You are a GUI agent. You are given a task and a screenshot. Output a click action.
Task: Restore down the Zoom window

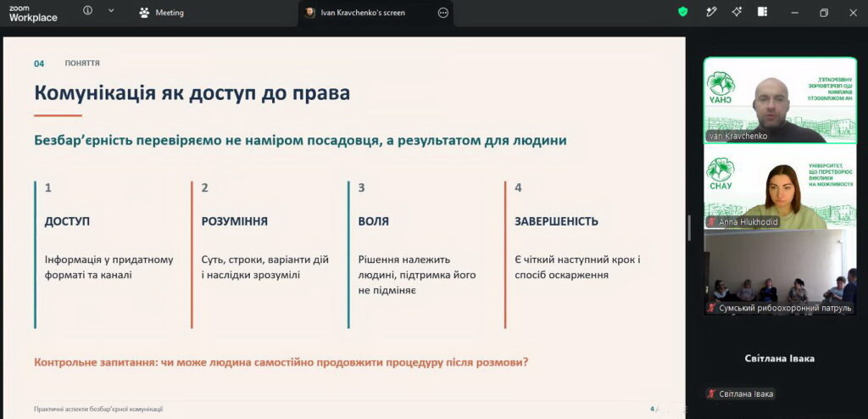[x=824, y=12]
